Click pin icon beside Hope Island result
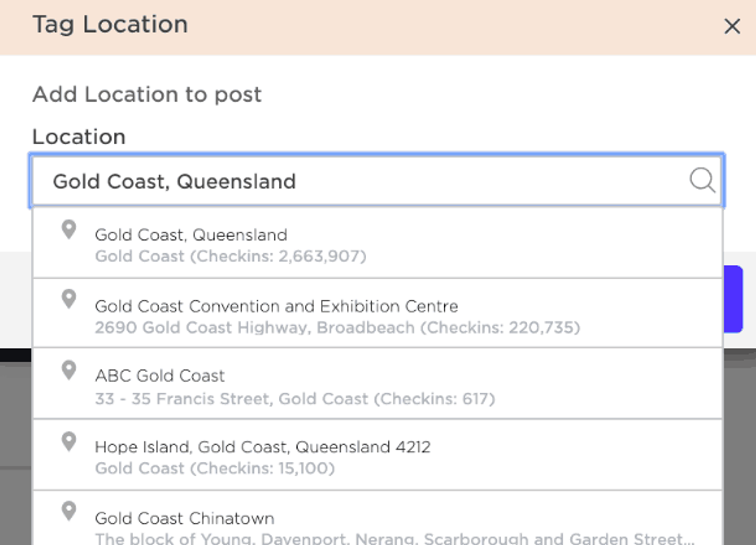Image resolution: width=756 pixels, height=545 pixels. click(69, 442)
